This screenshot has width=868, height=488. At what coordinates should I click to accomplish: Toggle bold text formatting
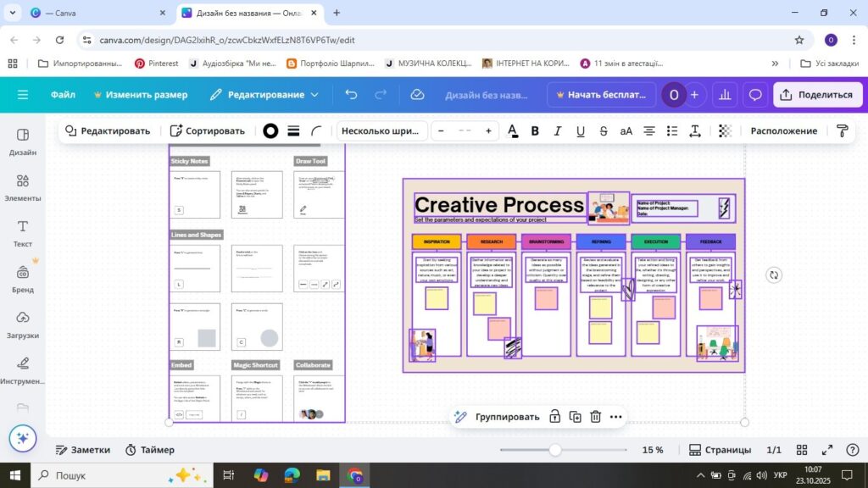(x=535, y=130)
